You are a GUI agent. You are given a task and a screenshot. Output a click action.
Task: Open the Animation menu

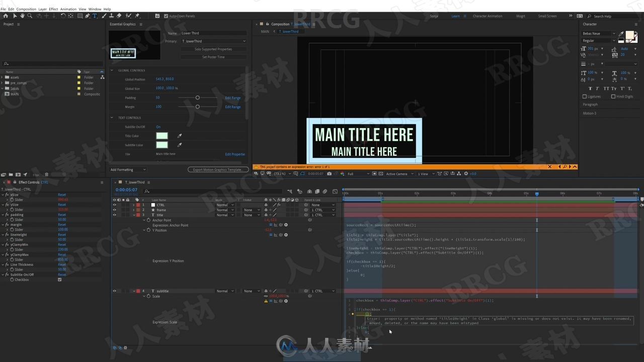point(68,9)
